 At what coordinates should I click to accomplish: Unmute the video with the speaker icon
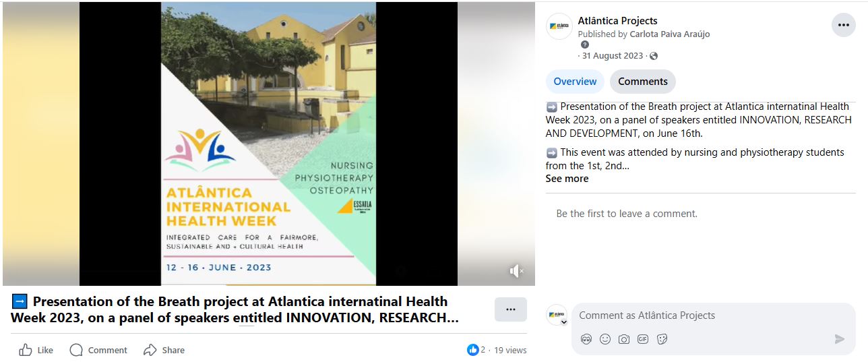coord(516,271)
